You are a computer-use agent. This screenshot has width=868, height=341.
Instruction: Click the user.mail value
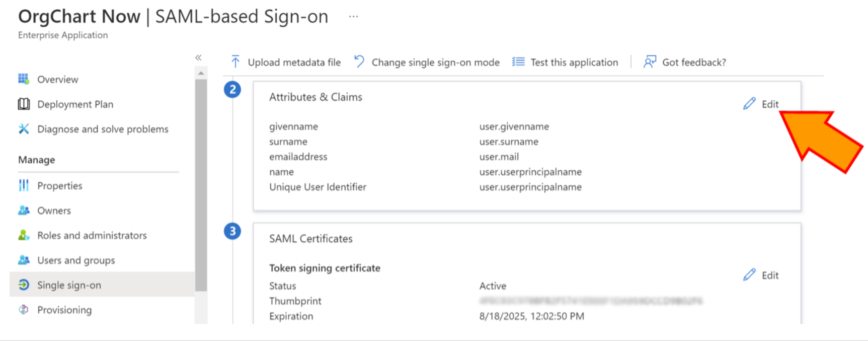(499, 157)
